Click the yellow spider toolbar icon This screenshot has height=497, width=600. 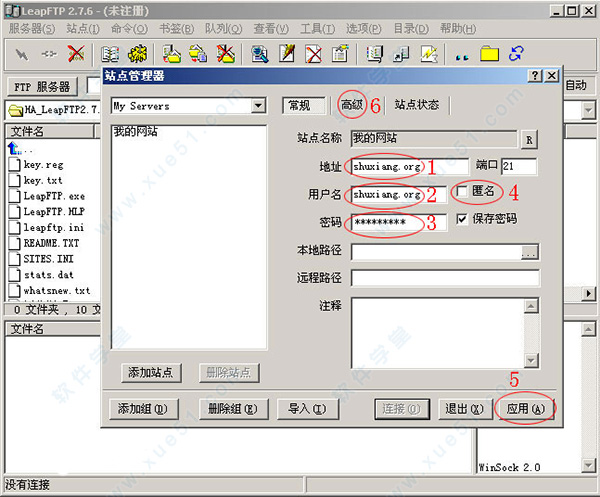click(137, 54)
